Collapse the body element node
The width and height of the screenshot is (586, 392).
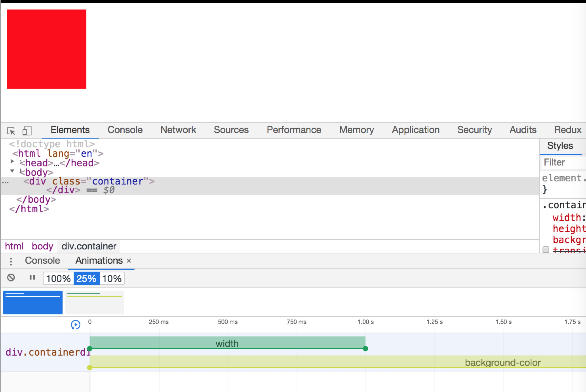coord(12,171)
